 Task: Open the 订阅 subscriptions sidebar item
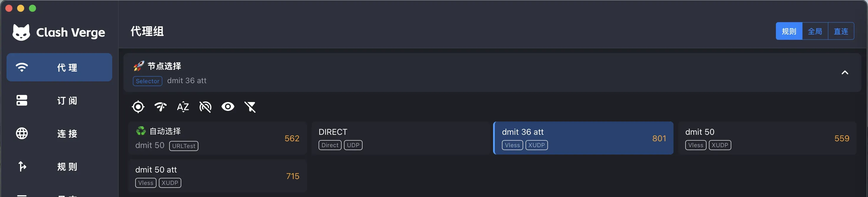coord(59,100)
